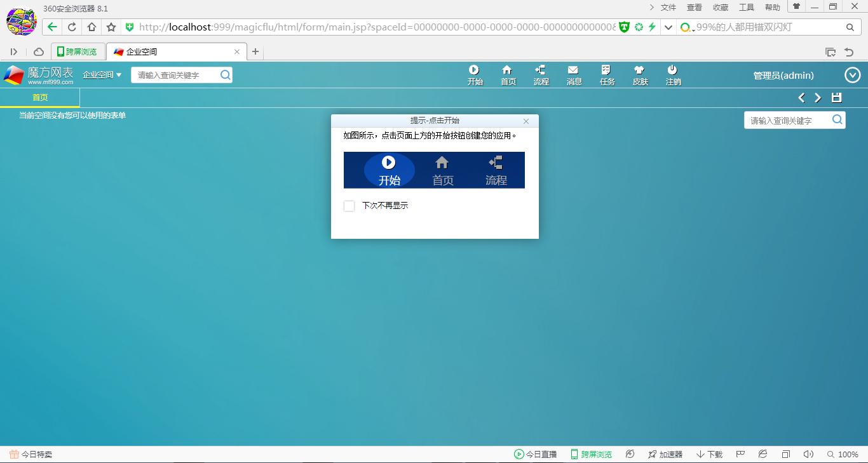Open 今日特卖 in the status bar
The height and width of the screenshot is (463, 868).
31,454
